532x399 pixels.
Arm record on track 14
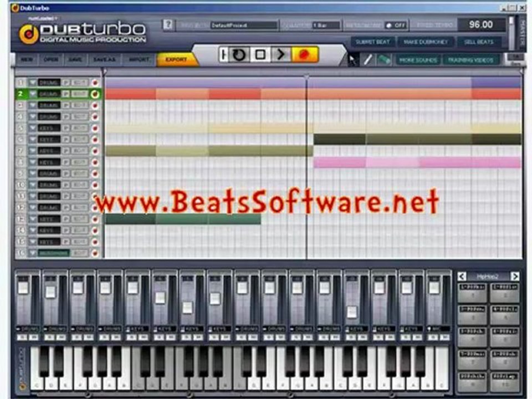point(95,231)
